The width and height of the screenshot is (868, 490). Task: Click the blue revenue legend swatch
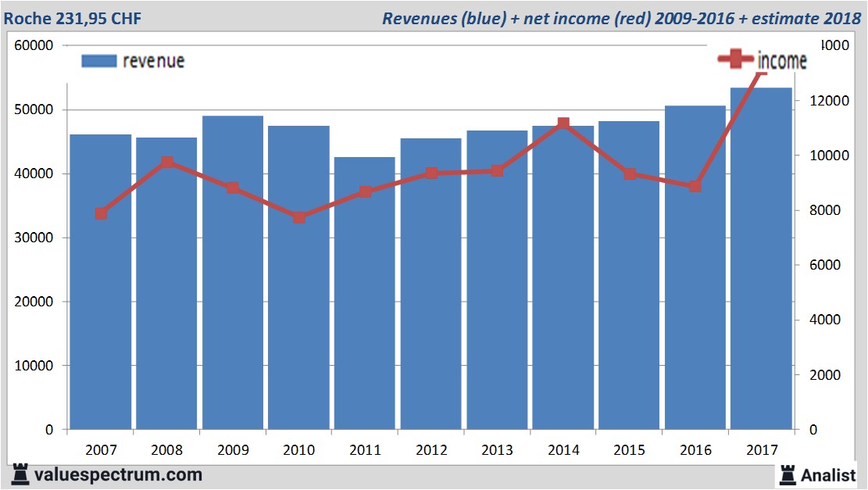[x=98, y=61]
